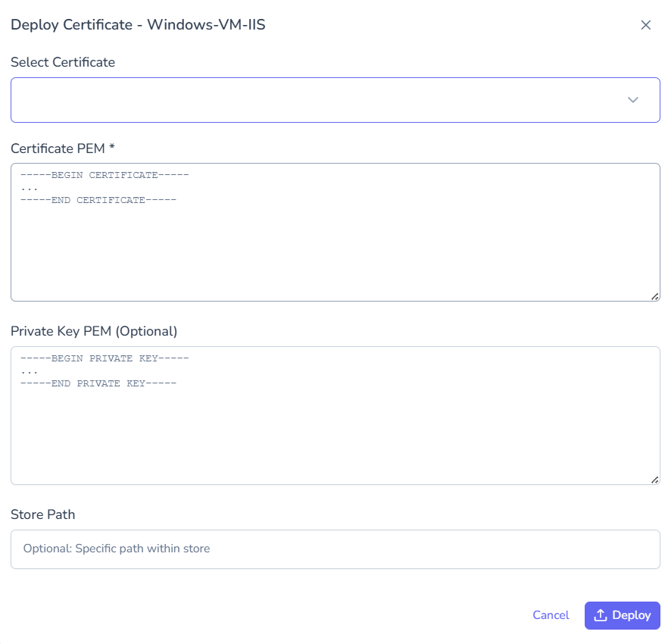
Task: Click the dropdown arrow to list certificates
Action: point(632,99)
